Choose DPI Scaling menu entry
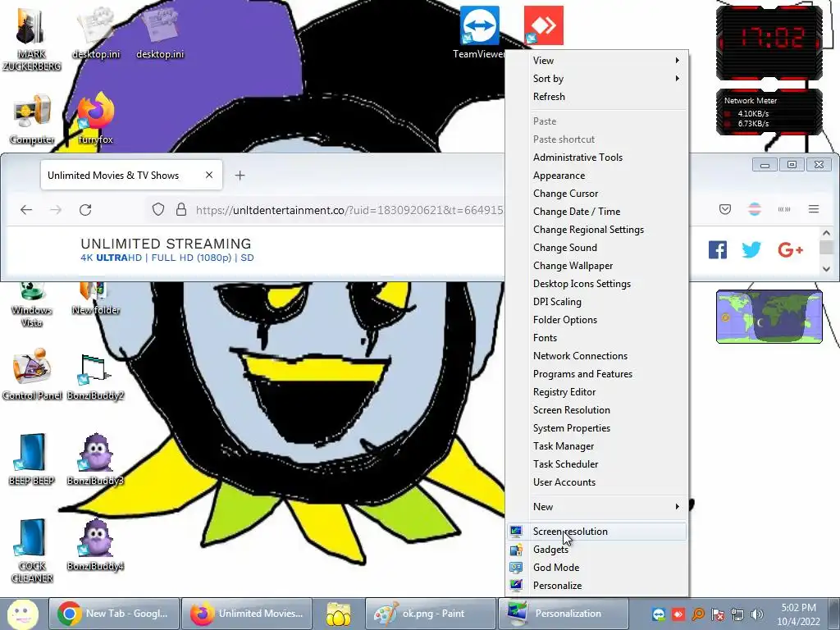Viewport: 840px width, 630px height. pyautogui.click(x=597, y=302)
